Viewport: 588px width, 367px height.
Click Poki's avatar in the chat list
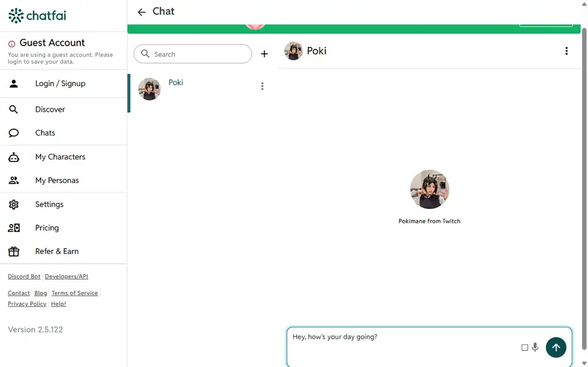tap(149, 89)
